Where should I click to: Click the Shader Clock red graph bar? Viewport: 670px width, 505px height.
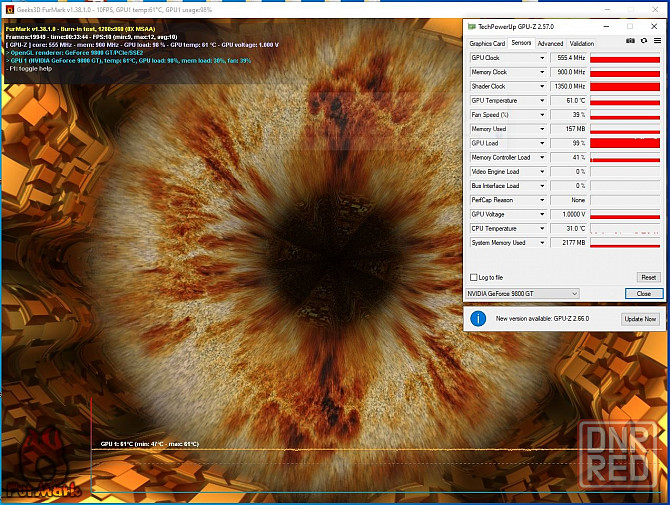(x=625, y=86)
